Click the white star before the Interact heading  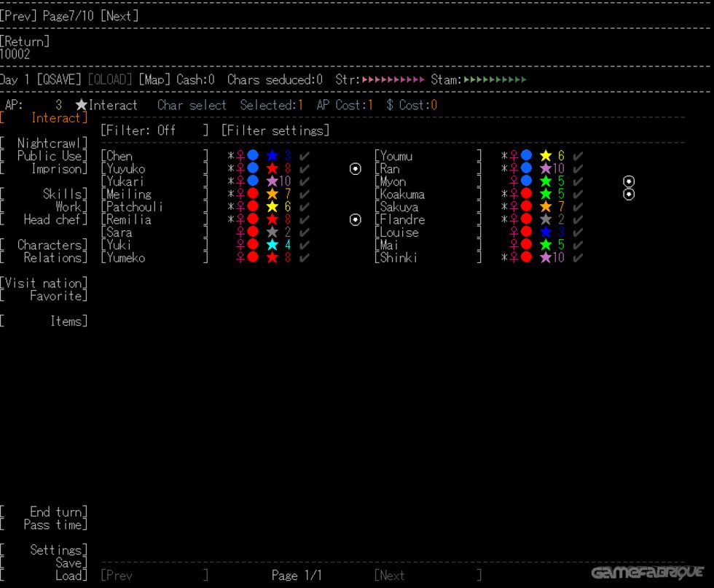pos(82,105)
